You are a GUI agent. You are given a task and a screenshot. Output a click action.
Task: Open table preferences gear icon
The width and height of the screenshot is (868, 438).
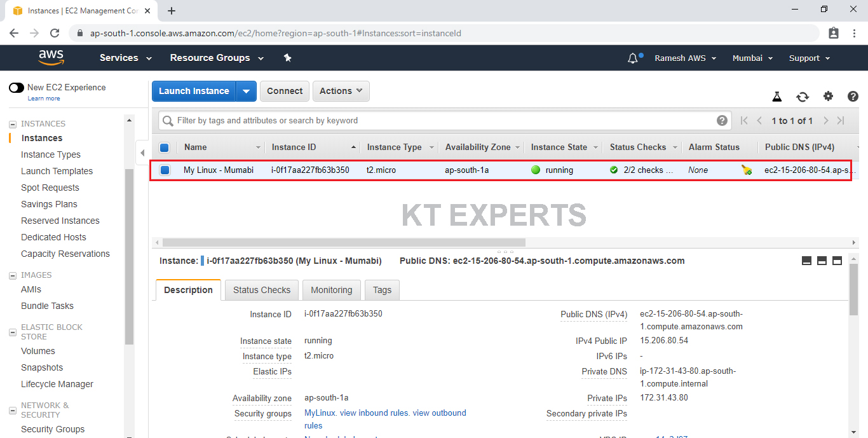click(x=828, y=96)
